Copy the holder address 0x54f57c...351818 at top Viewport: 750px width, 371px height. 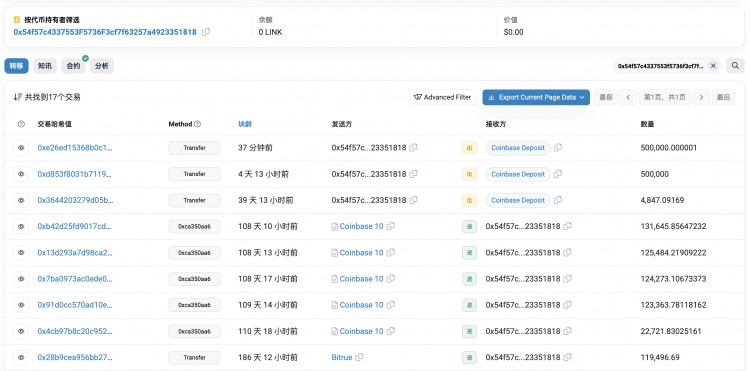pyautogui.click(x=206, y=32)
